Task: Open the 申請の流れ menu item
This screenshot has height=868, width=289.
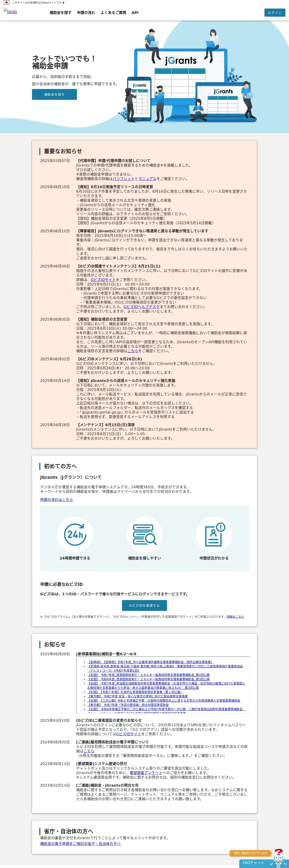Action: 86,12
